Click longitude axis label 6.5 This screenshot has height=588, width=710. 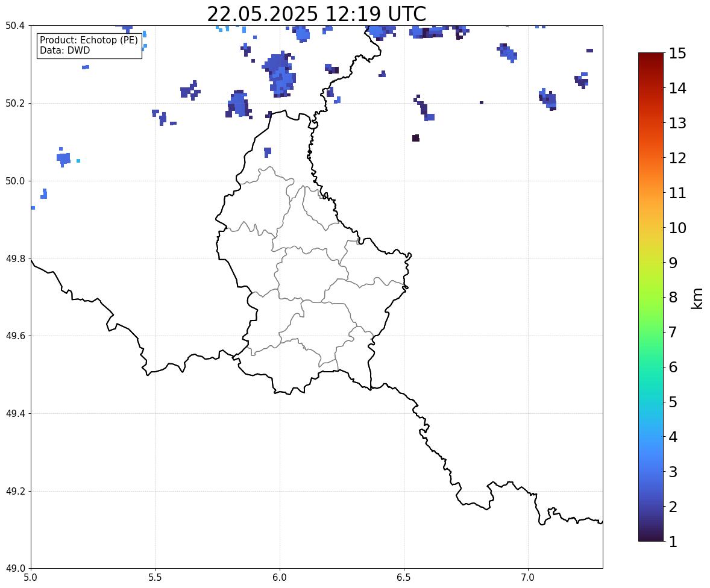coord(404,578)
